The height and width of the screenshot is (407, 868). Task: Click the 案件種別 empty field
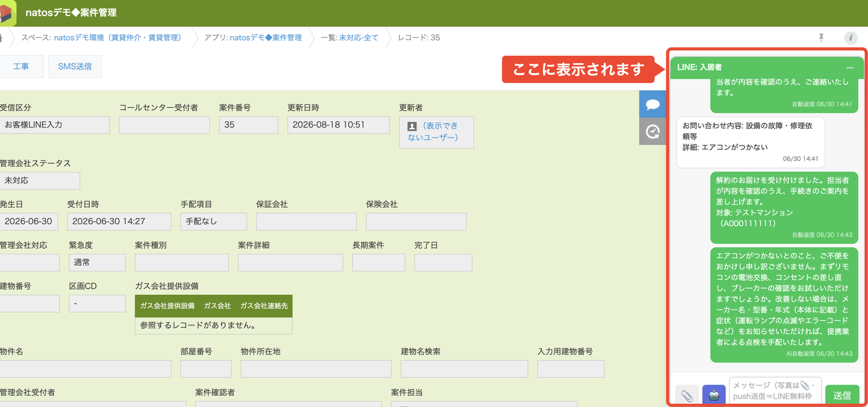pos(182,262)
